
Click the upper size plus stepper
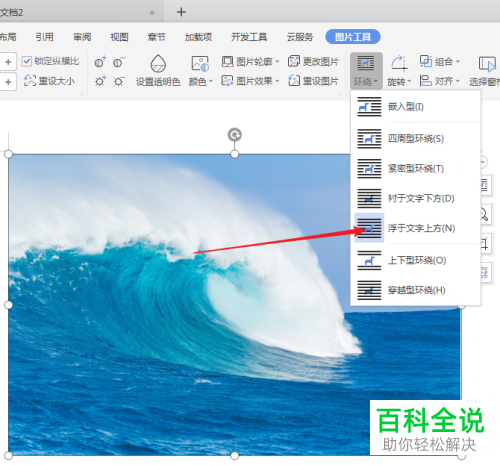(8, 62)
